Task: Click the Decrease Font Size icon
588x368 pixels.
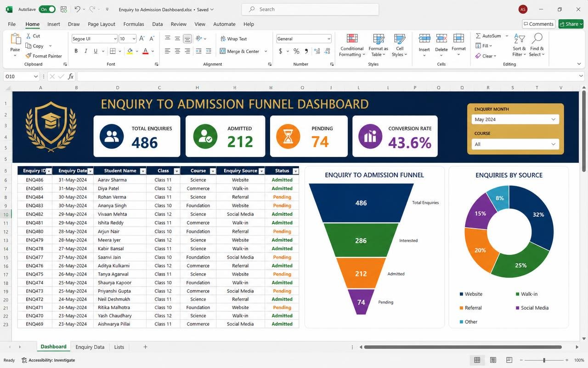Action: 153,39
